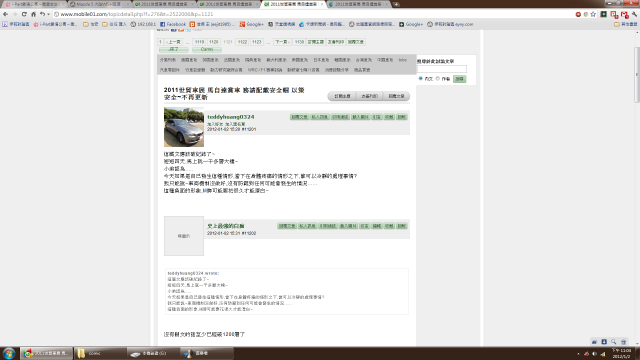Open the Facebook bookmark
The width and height of the screenshot is (640, 360).
pos(173,24)
